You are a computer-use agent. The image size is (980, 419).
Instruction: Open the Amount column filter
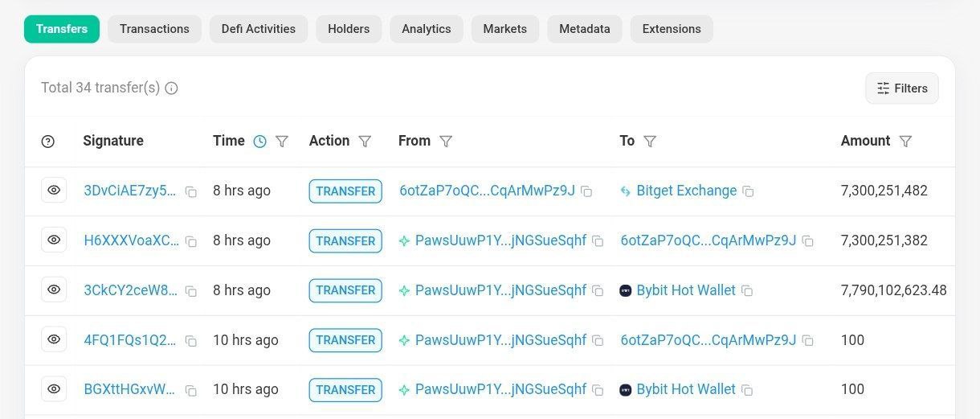(x=905, y=142)
